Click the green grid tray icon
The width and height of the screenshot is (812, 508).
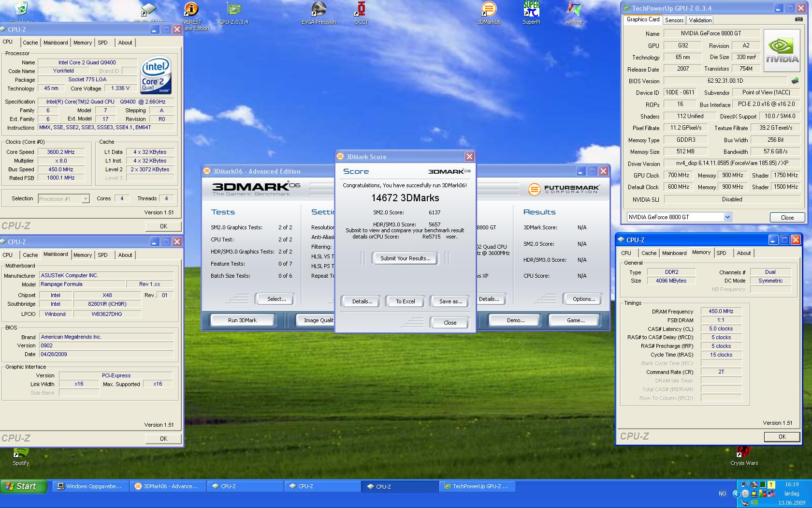(763, 484)
